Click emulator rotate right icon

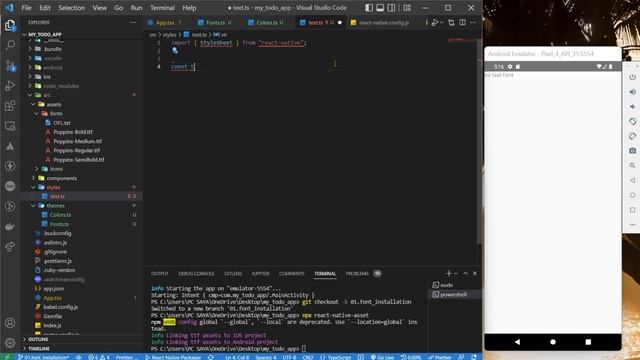(x=632, y=136)
